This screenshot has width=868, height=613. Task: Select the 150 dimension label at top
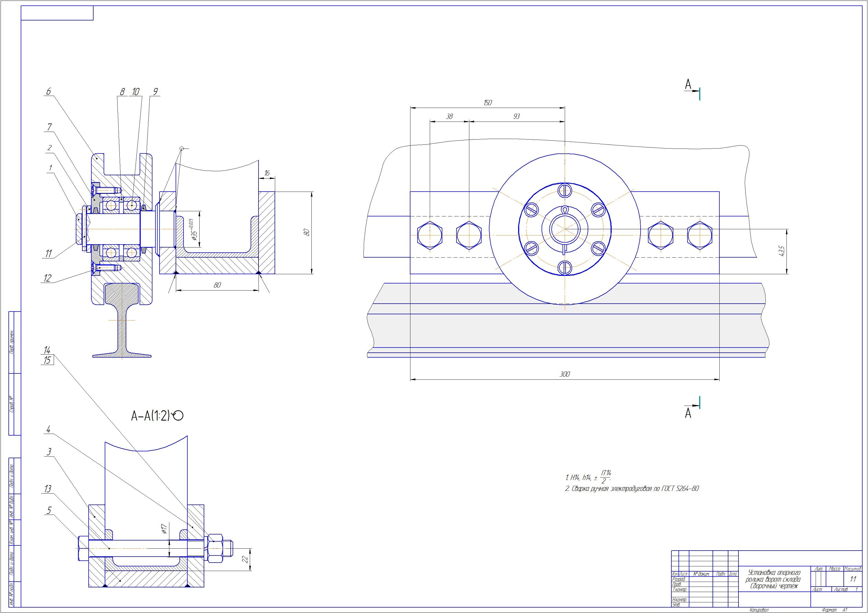[488, 103]
